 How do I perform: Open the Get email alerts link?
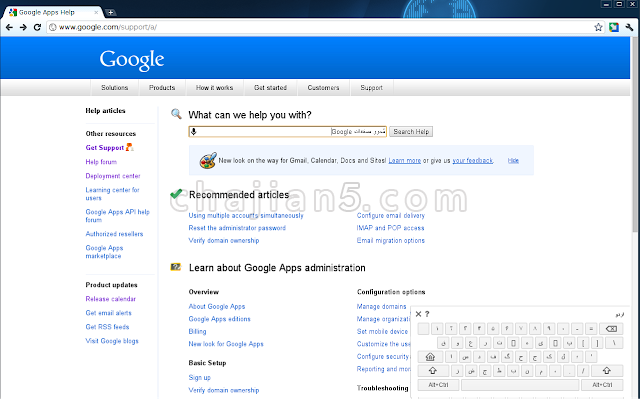tap(109, 313)
